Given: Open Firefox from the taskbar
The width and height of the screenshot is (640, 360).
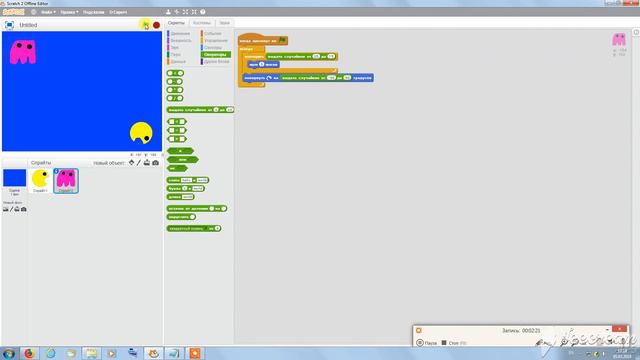Looking at the screenshot, I should (x=29, y=353).
